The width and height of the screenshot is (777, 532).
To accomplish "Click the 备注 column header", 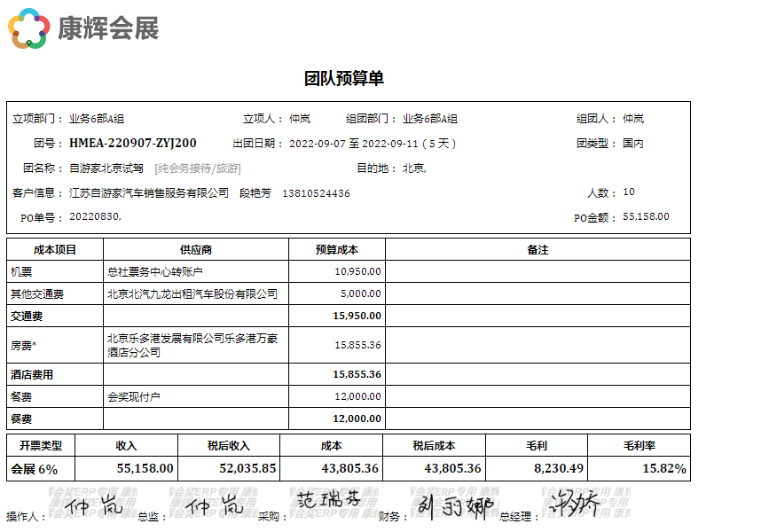I will point(538,250).
